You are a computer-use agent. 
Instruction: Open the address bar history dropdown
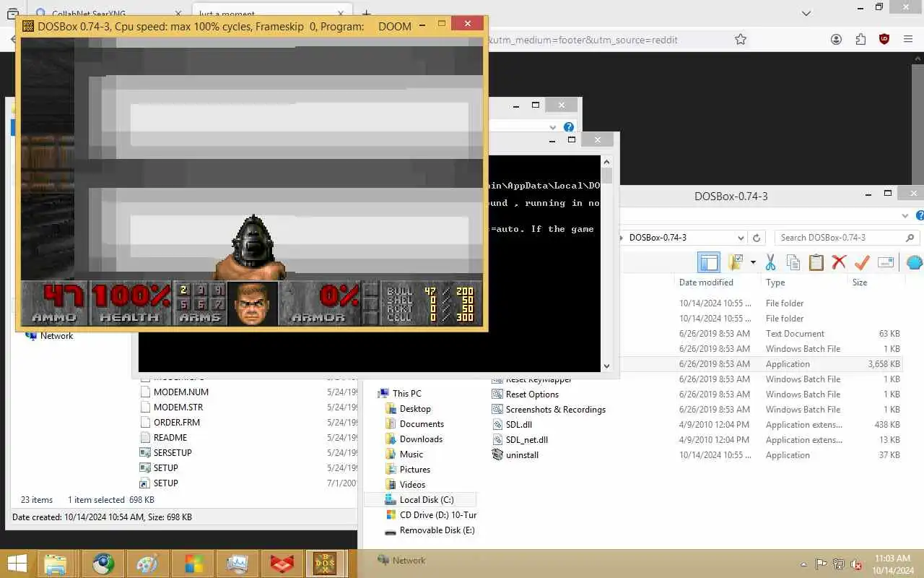(x=741, y=238)
